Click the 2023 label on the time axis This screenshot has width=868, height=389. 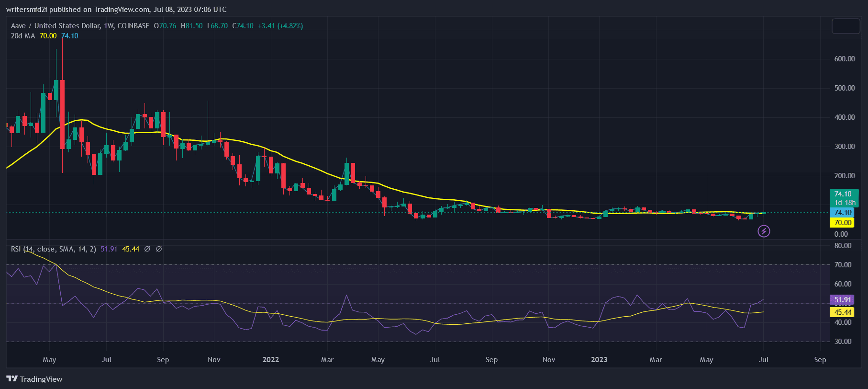coord(599,360)
